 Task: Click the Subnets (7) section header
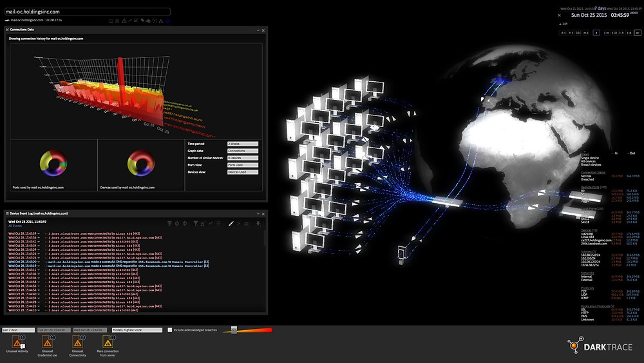(588, 251)
